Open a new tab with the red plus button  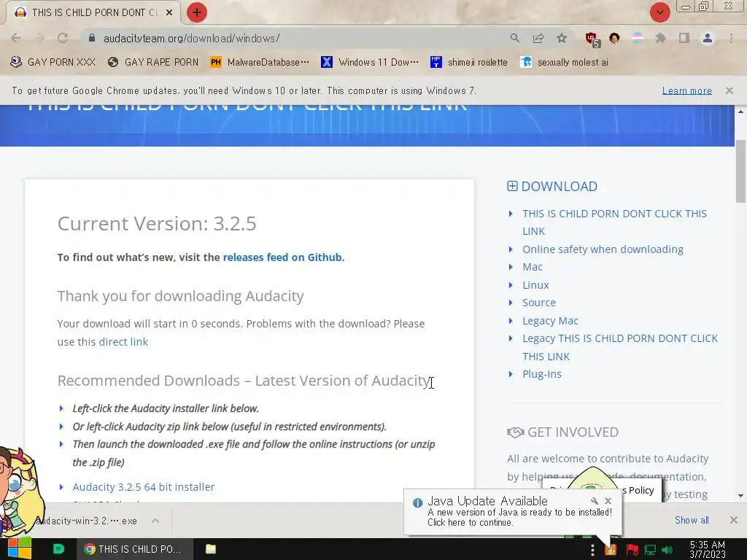197,12
